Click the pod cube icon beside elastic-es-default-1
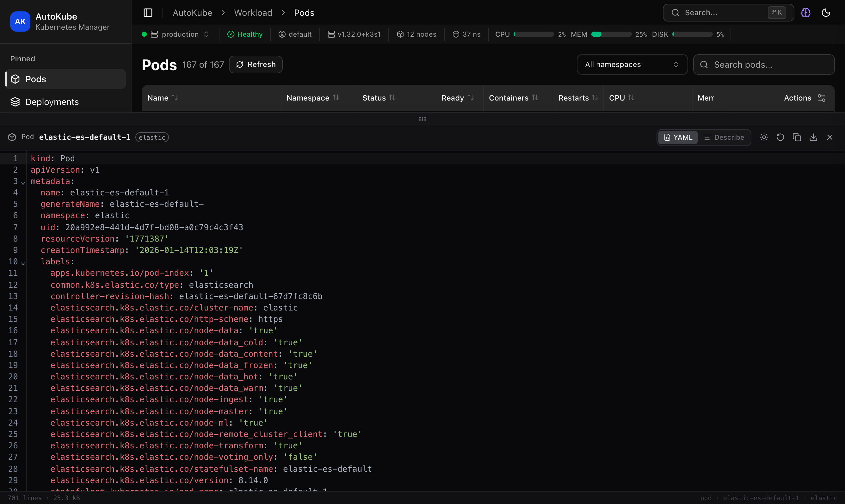Image resolution: width=845 pixels, height=504 pixels. tap(12, 137)
